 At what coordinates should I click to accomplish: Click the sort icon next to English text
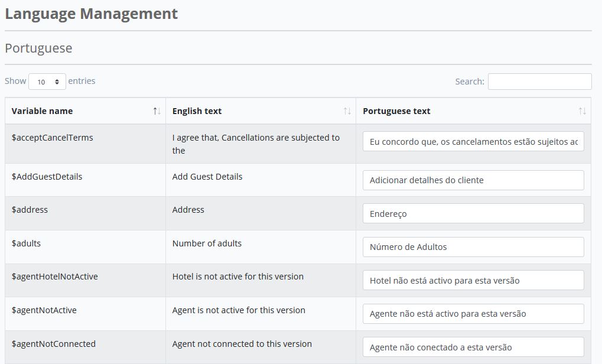[x=349, y=110]
